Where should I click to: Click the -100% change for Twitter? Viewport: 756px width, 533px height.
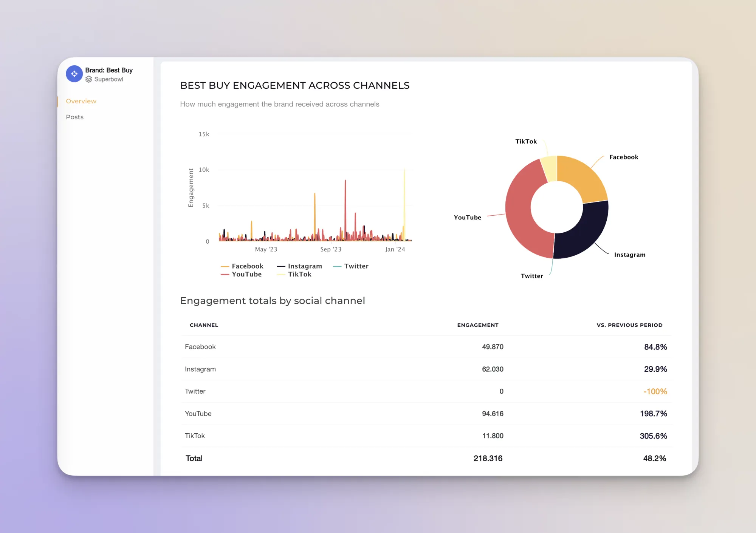click(655, 391)
